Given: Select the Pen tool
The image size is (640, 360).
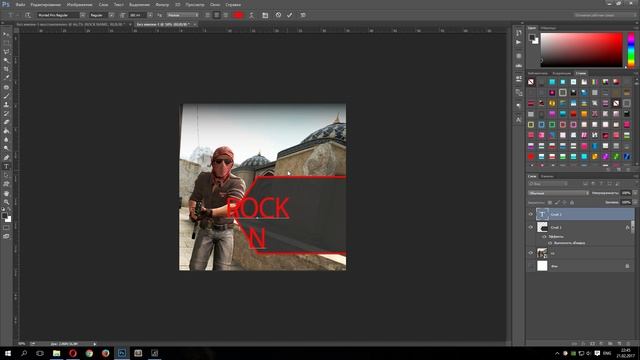Looking at the screenshot, I should [6, 158].
